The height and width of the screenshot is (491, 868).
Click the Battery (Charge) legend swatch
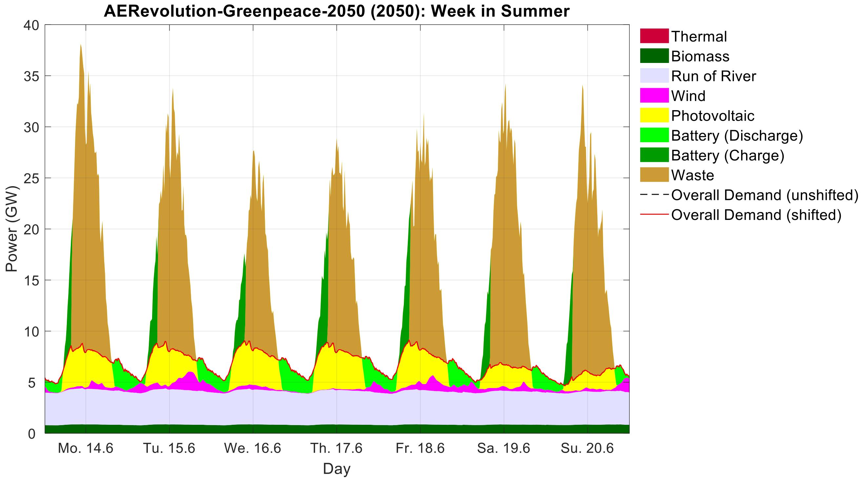654,155
